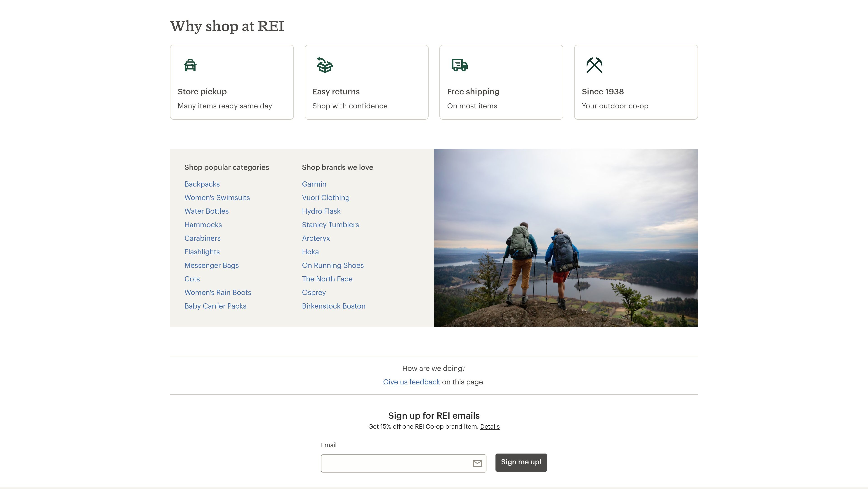Screen dimensions: 868x489
Task: Open the Carabiners link
Action: tap(203, 238)
